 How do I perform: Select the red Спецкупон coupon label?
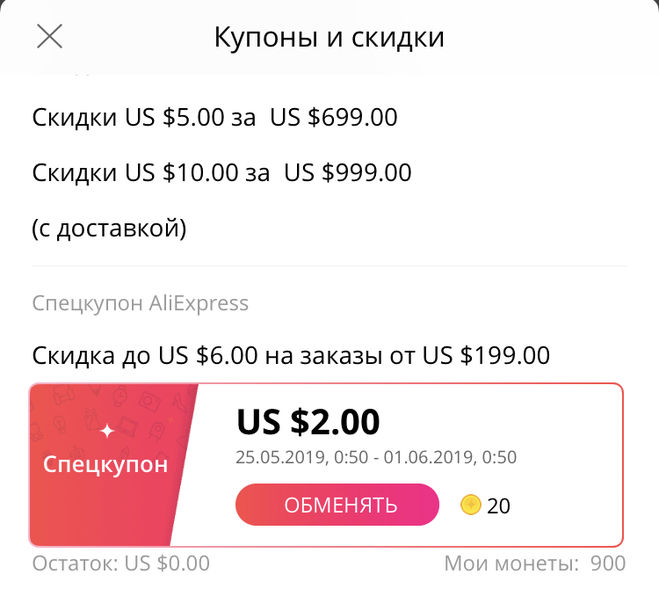pyautogui.click(x=106, y=465)
